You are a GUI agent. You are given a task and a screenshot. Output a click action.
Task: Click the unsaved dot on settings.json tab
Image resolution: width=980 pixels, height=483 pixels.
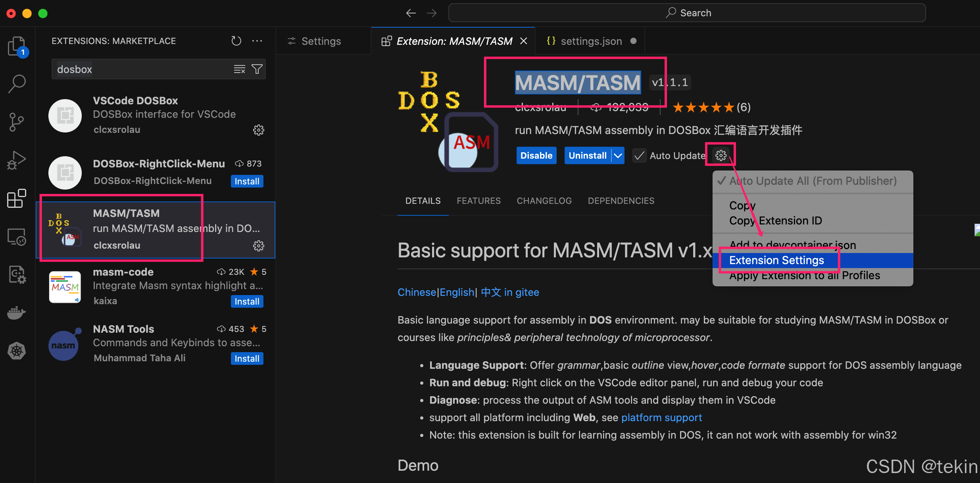pyautogui.click(x=634, y=41)
